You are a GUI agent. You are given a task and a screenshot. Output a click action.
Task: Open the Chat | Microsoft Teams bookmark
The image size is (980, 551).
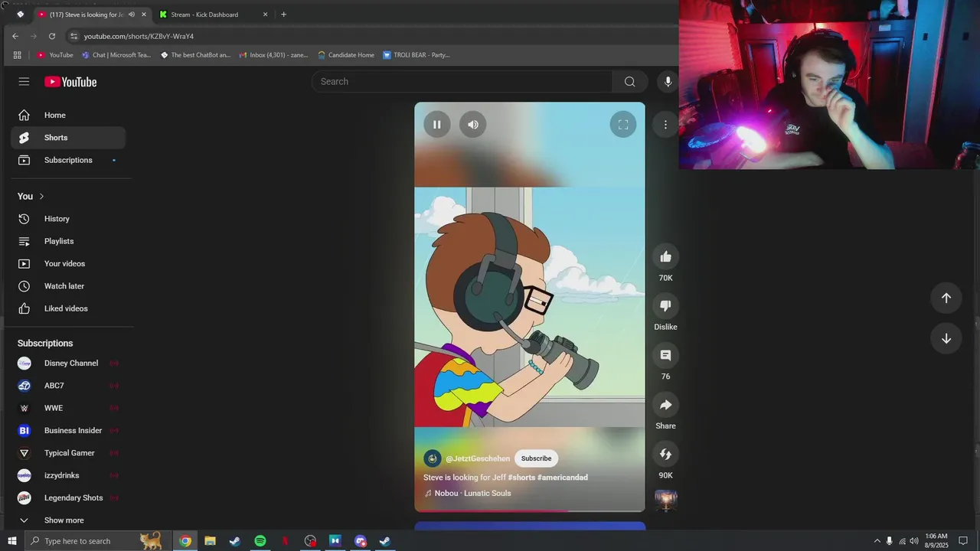tap(116, 55)
